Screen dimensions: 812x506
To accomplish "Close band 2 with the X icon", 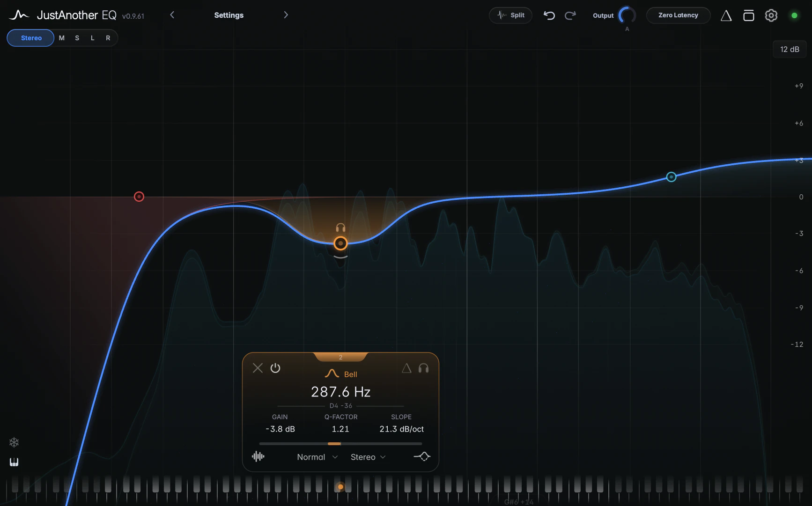I will coord(258,368).
